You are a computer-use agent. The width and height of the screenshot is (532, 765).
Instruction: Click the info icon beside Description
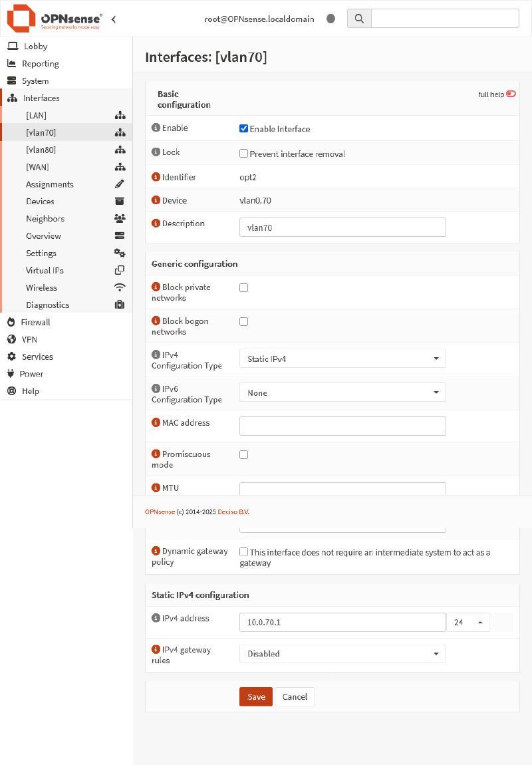[156, 224]
